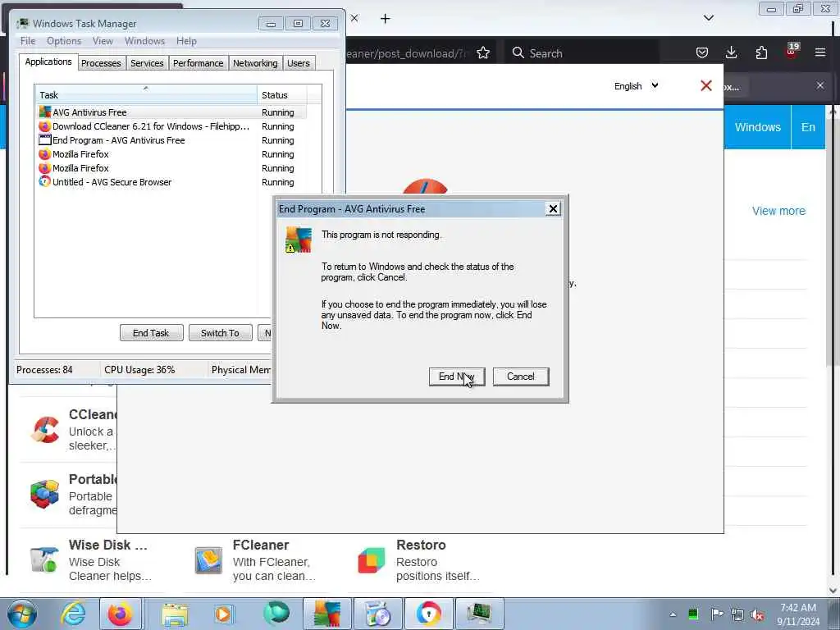Show hidden tray icons arrow
Screen dimensions: 840x630
tap(673, 614)
